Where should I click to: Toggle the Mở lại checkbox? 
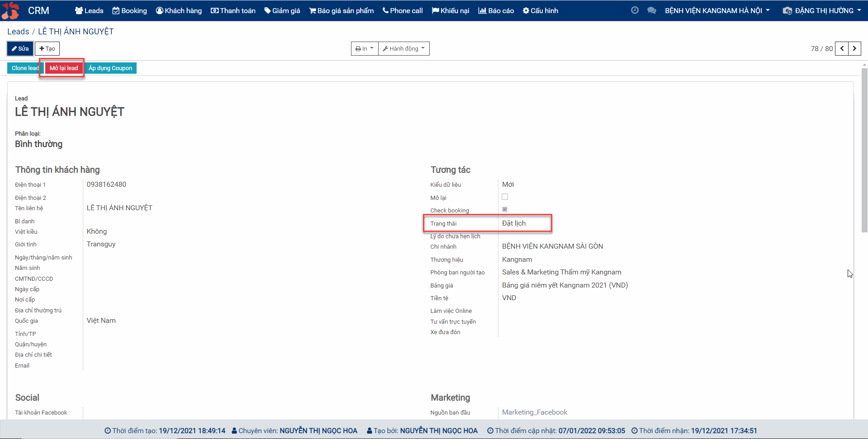click(x=505, y=197)
